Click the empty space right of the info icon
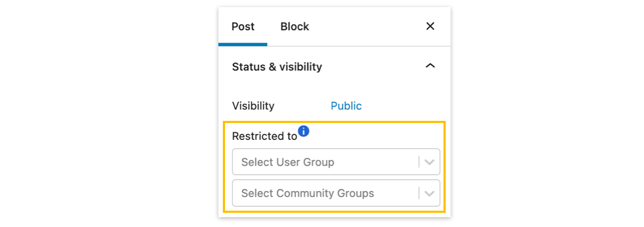The height and width of the screenshot is (227, 644). click(x=376, y=134)
